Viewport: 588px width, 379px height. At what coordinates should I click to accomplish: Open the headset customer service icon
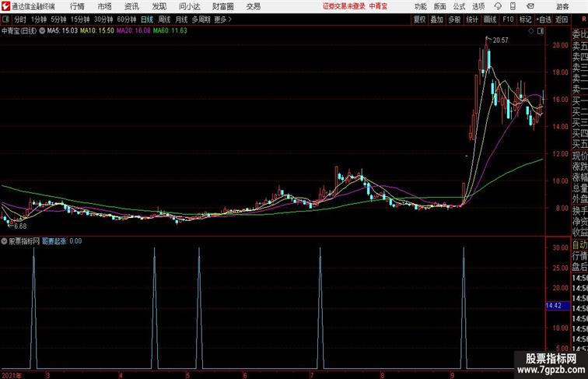click(x=498, y=6)
